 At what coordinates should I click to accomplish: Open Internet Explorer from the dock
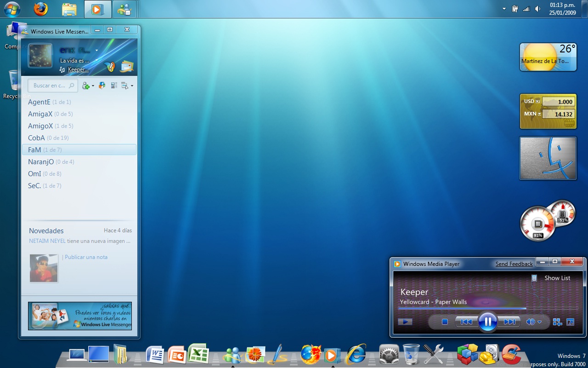point(356,354)
